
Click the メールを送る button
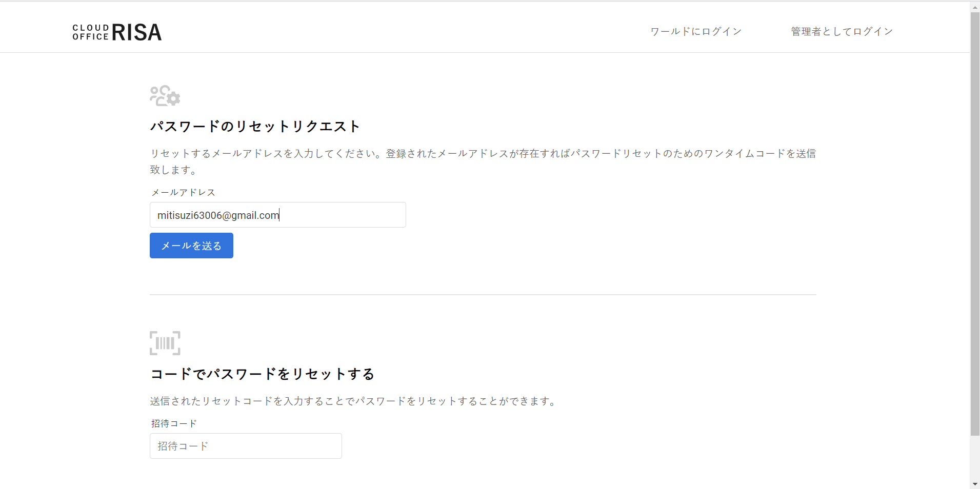(x=191, y=246)
